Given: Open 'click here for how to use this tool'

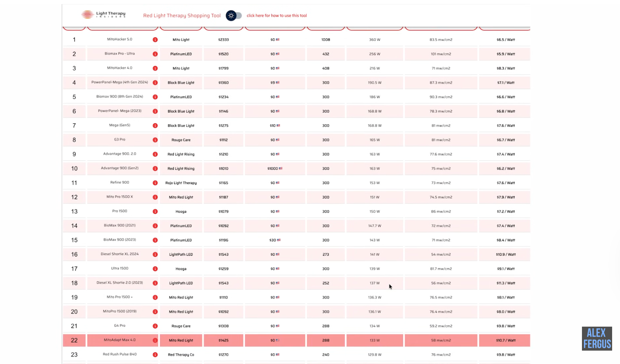Looking at the screenshot, I should pos(277,15).
